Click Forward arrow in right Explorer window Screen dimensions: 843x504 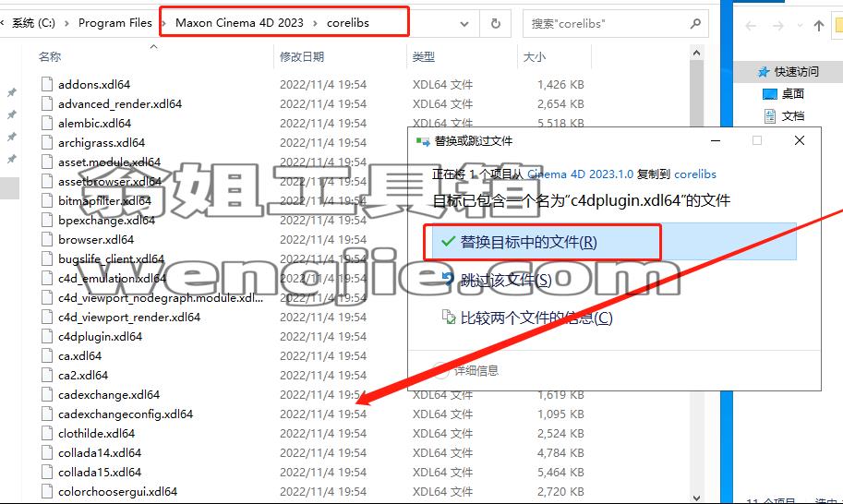tap(778, 25)
